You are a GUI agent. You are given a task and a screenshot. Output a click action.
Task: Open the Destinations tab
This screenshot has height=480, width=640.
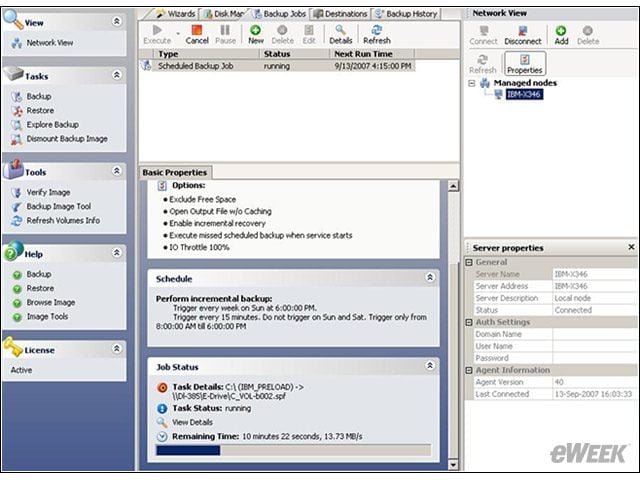(340, 14)
